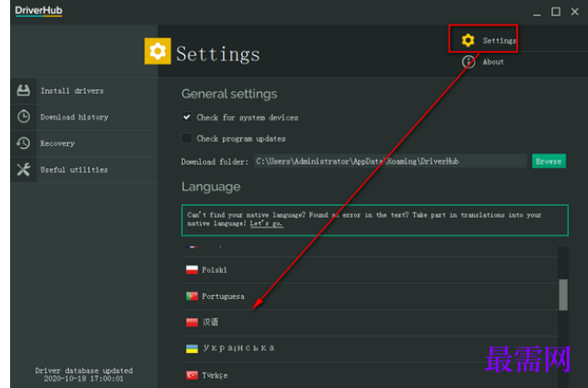Viewport: 588px width, 388px height.
Task: Click the Install drivers sidebar icon
Action: click(x=23, y=90)
